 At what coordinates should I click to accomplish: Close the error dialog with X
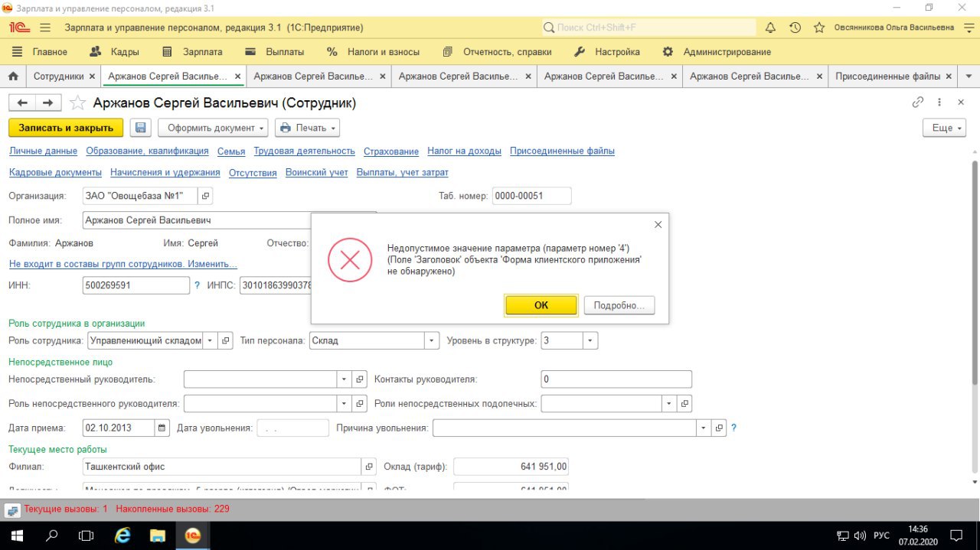point(658,224)
